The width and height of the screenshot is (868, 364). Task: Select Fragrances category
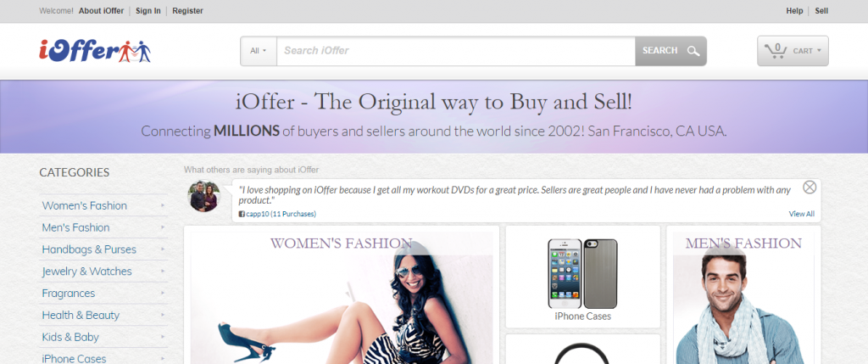click(x=69, y=293)
